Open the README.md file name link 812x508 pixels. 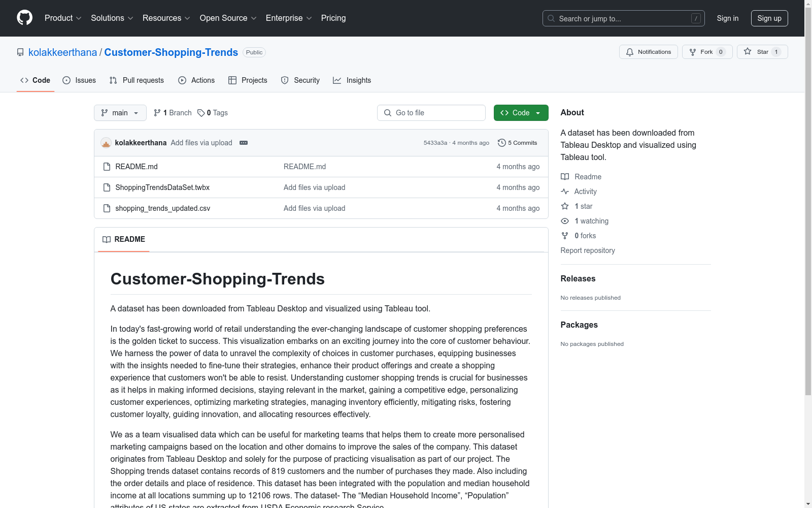pyautogui.click(x=137, y=167)
